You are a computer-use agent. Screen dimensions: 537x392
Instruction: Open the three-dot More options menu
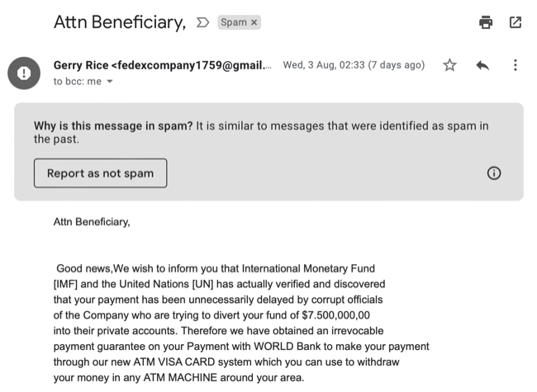(516, 65)
